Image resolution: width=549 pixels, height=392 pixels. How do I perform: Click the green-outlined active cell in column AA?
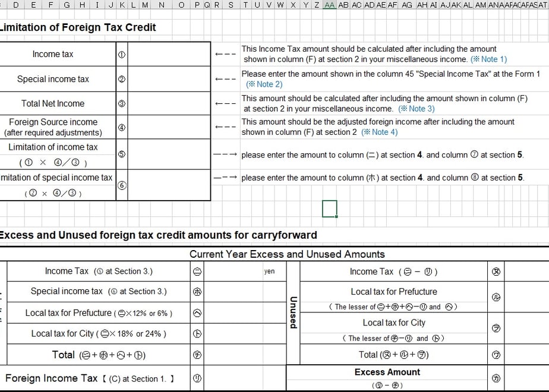(330, 208)
